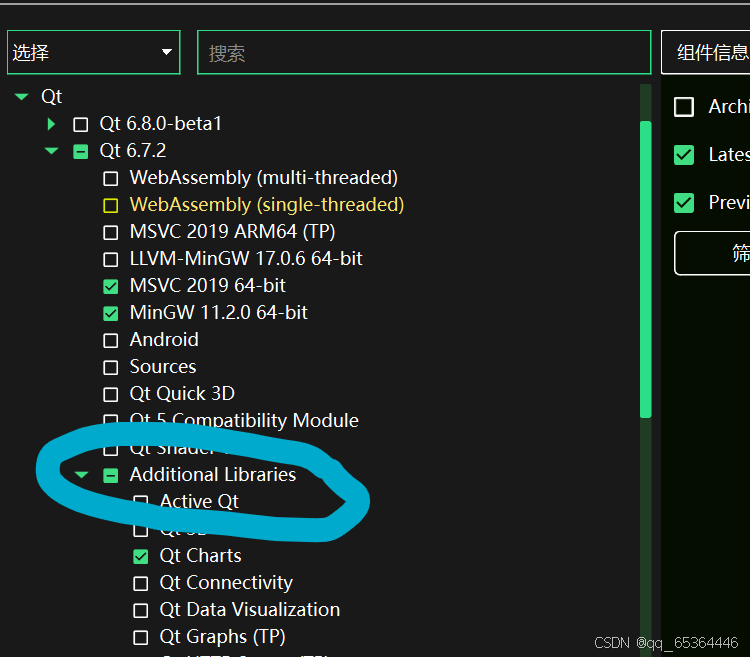Image resolution: width=750 pixels, height=657 pixels.
Task: Check the Qt Connectivity box
Action: click(x=141, y=584)
